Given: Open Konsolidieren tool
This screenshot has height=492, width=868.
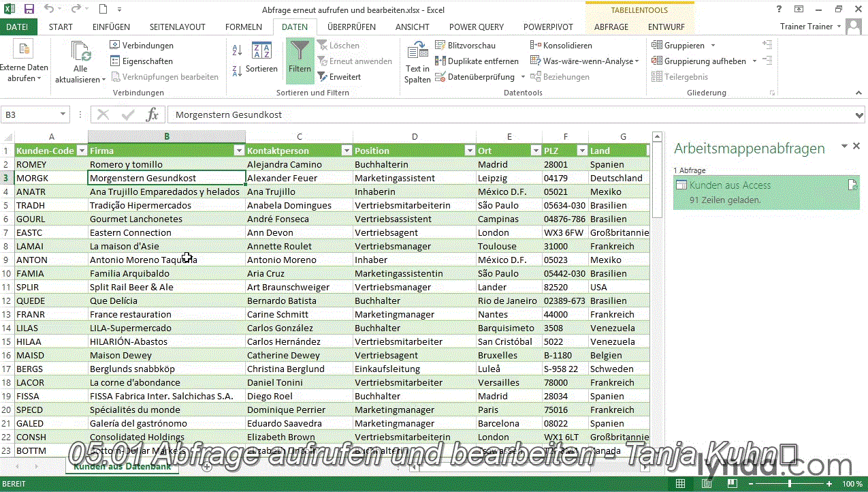Looking at the screenshot, I should 562,46.
